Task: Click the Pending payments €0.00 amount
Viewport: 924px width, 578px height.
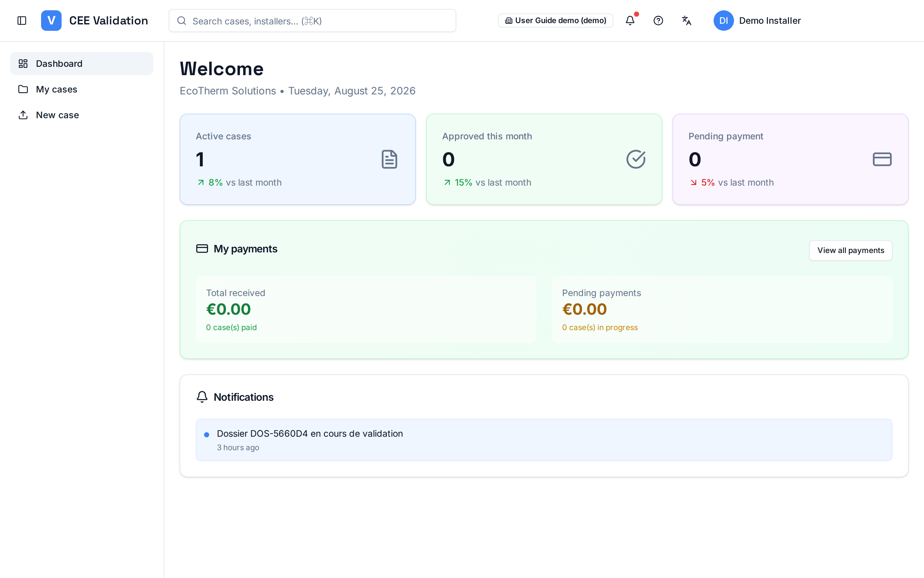Action: [x=584, y=309]
